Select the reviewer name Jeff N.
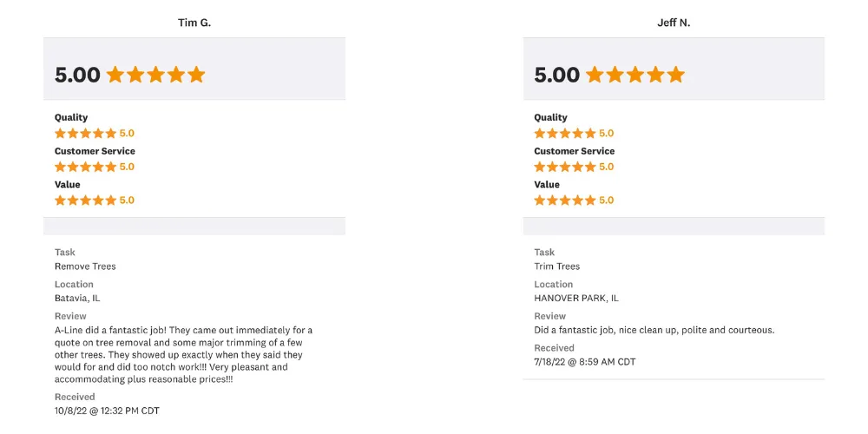Screen dimensions: 868x434 [x=674, y=23]
